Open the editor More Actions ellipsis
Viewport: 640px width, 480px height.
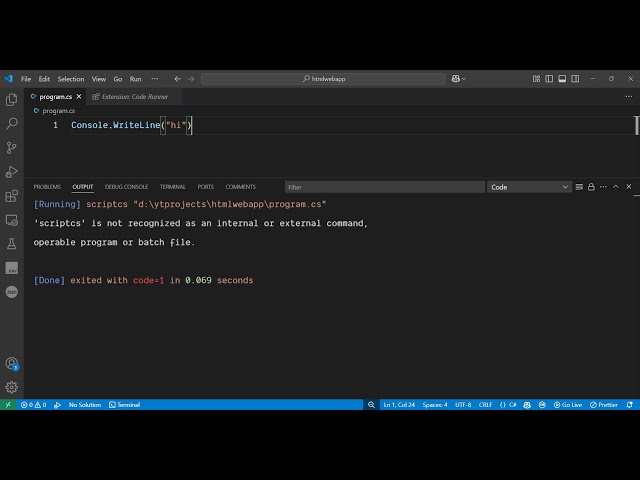pos(629,96)
